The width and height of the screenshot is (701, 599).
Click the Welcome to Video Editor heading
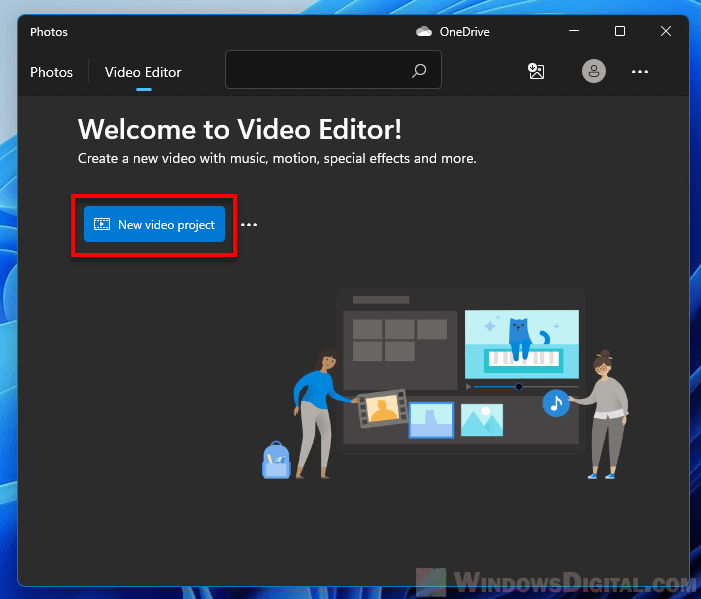coord(240,130)
